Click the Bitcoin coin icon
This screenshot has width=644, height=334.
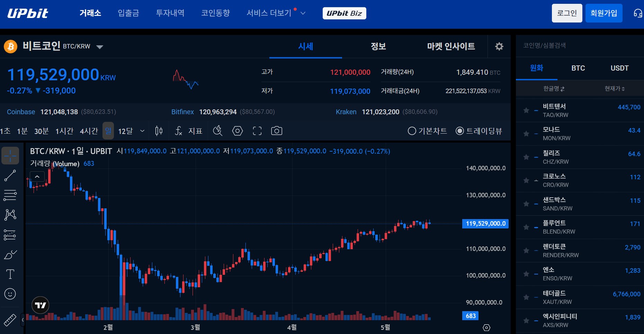point(11,46)
